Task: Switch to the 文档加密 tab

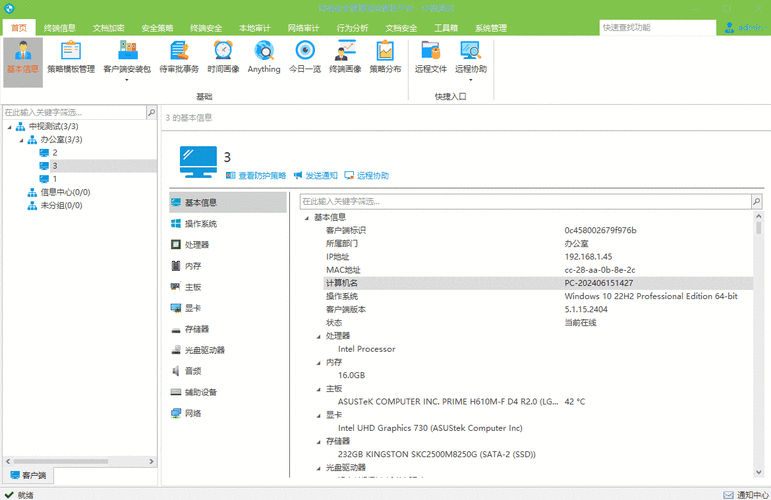Action: [108, 28]
